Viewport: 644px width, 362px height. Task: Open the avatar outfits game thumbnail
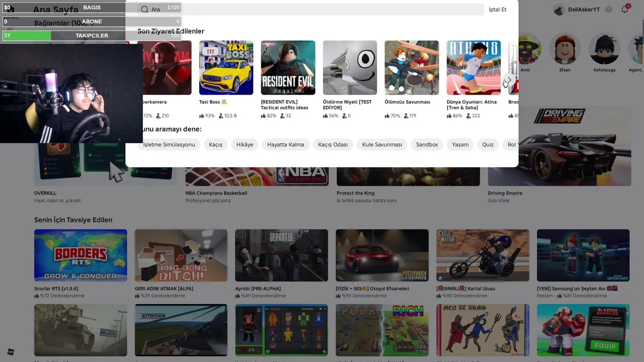click(x=281, y=330)
